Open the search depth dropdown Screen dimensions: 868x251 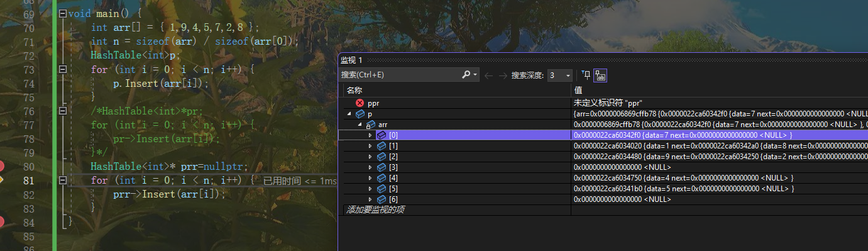[x=568, y=75]
